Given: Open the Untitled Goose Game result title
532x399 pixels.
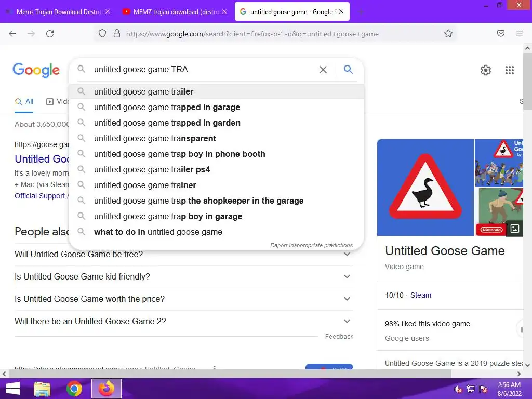Looking at the screenshot, I should tap(42, 159).
